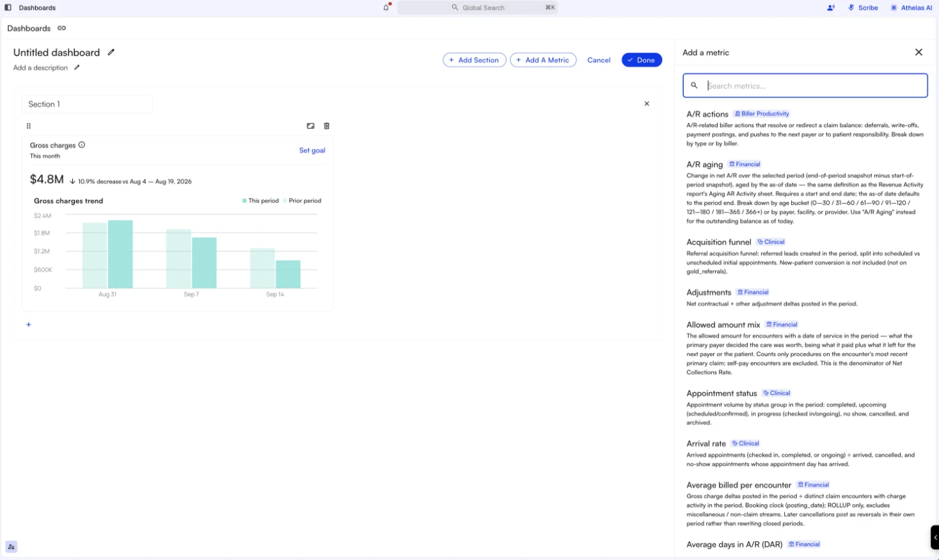
Task: Click the Financial tag beside Adjustments
Action: pos(753,292)
